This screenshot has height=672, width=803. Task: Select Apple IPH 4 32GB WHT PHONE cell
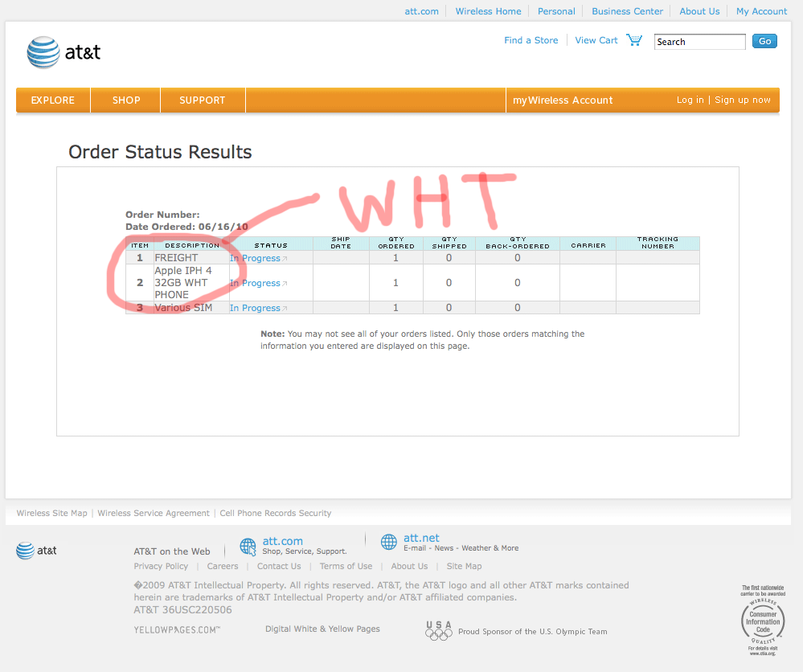tap(191, 283)
